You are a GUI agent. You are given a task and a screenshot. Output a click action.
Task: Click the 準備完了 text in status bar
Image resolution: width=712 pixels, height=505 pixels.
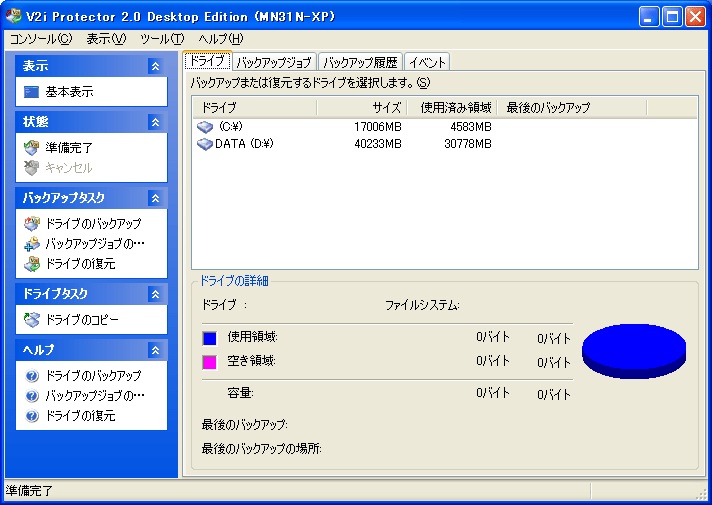[x=29, y=491]
